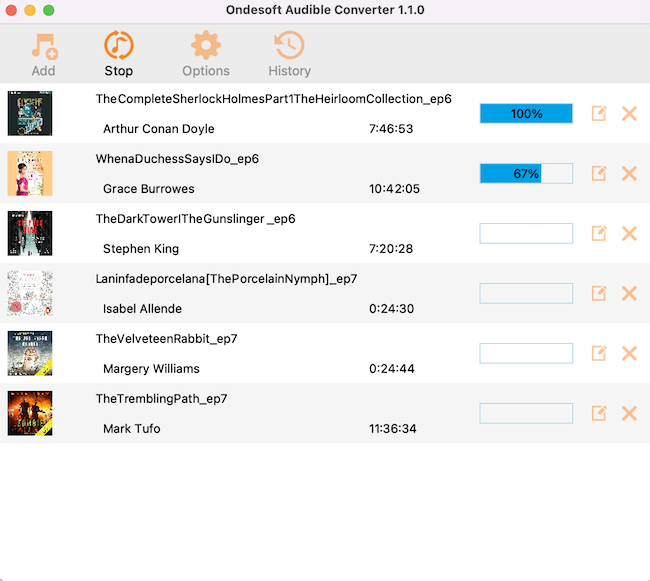Select the Sherlock Holmes cover thumbnail
Screen dimensions: 650x581
tap(30, 113)
